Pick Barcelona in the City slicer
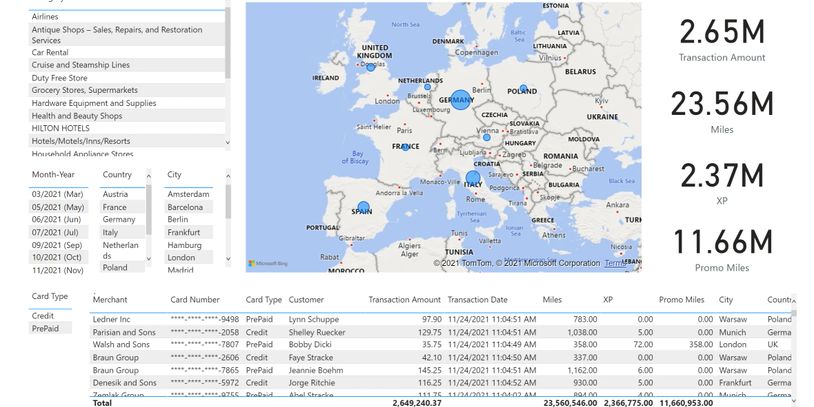This screenshot has width=814, height=407. pos(185,207)
